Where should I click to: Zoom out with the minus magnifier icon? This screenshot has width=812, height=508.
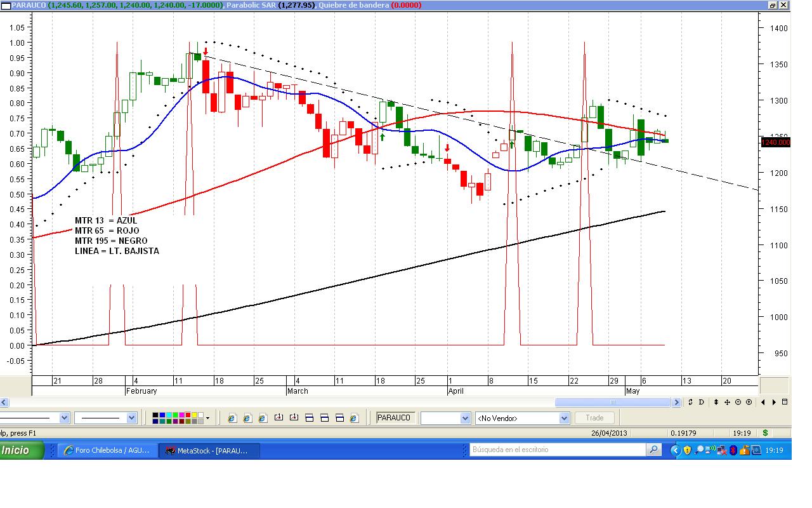pyautogui.click(x=738, y=402)
